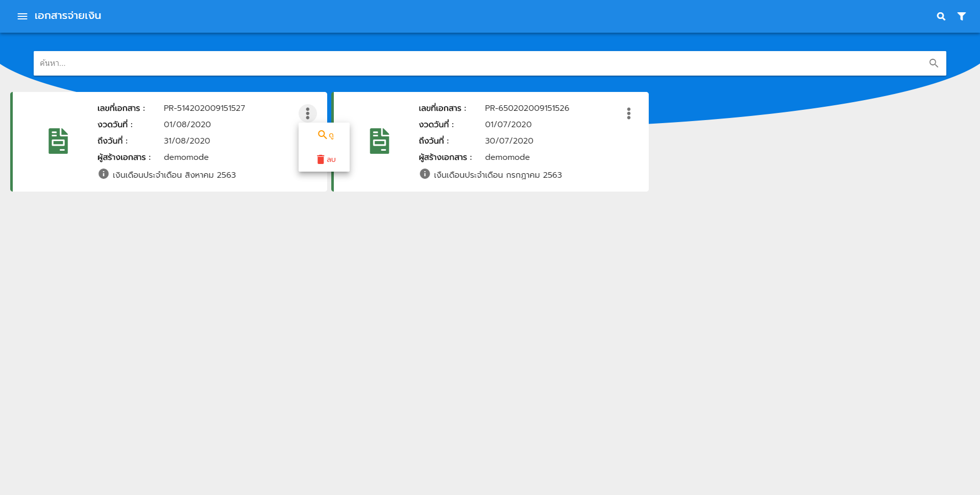Click the info icon beside สิงหาคม 2563 salary
Viewport: 980px width, 495px height.
tap(104, 174)
